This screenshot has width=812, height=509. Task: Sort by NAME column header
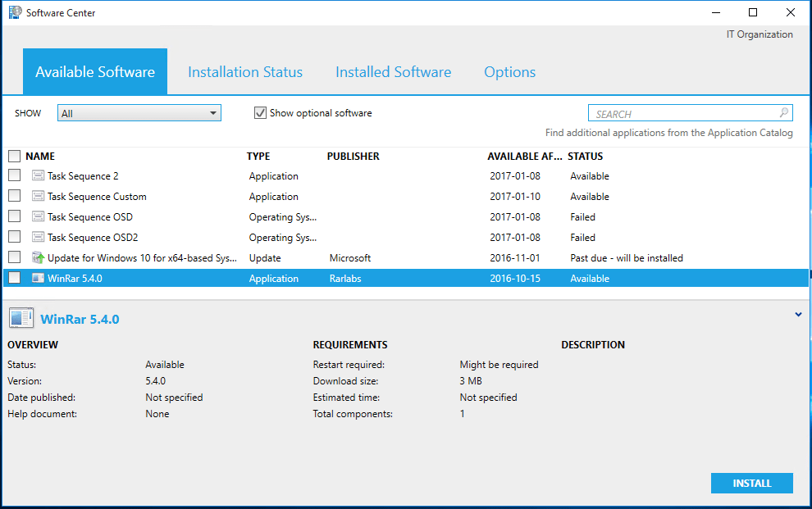(40, 157)
